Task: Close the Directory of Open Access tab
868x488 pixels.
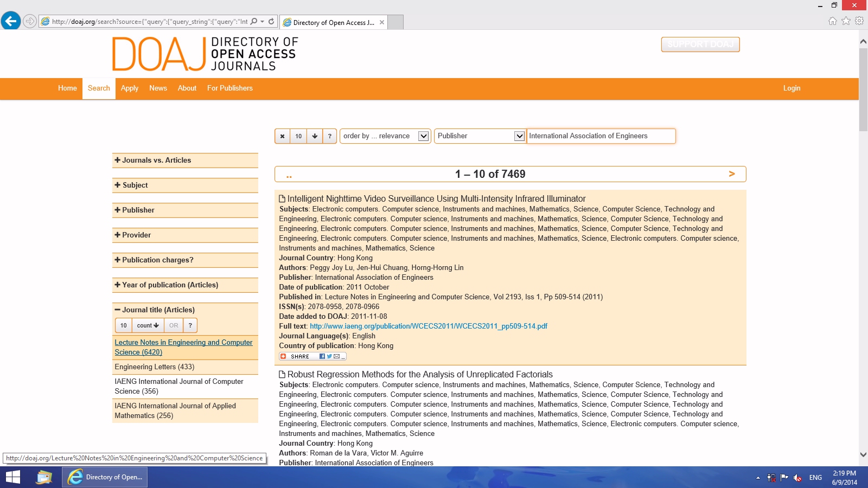Action: (382, 22)
